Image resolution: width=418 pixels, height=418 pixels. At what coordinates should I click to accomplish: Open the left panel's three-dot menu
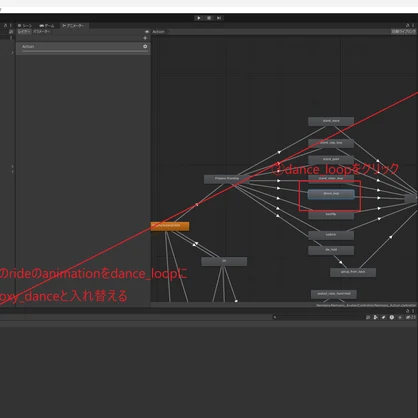(11, 25)
